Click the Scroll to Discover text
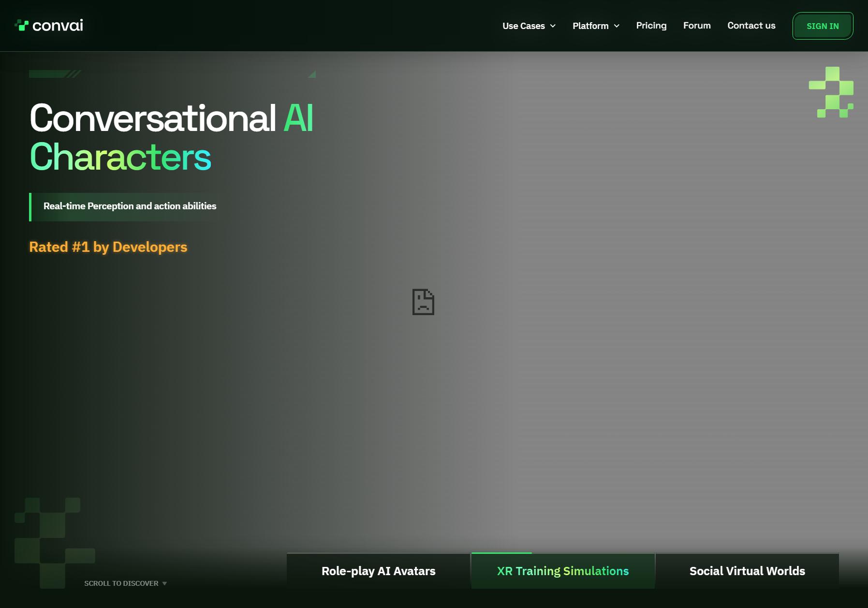868x608 pixels. (121, 583)
